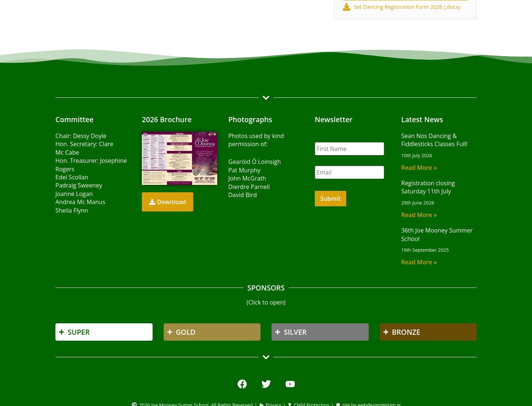Click the 'Padraig Sweeney' committee entry
The width and height of the screenshot is (532, 406).
[x=79, y=185]
